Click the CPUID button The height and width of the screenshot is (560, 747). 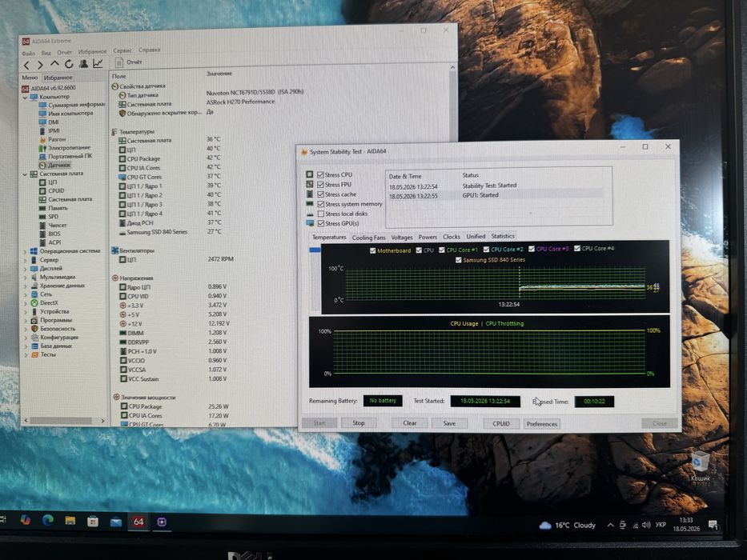pos(500,423)
